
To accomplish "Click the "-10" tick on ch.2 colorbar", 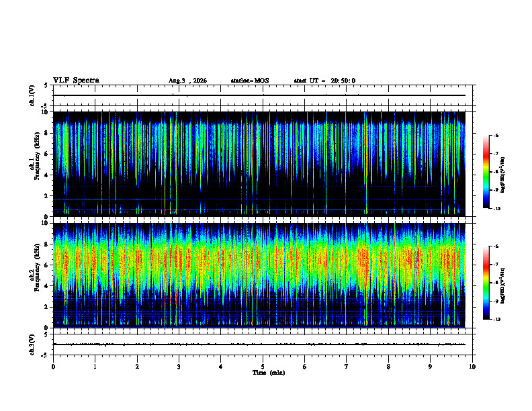I will click(497, 320).
